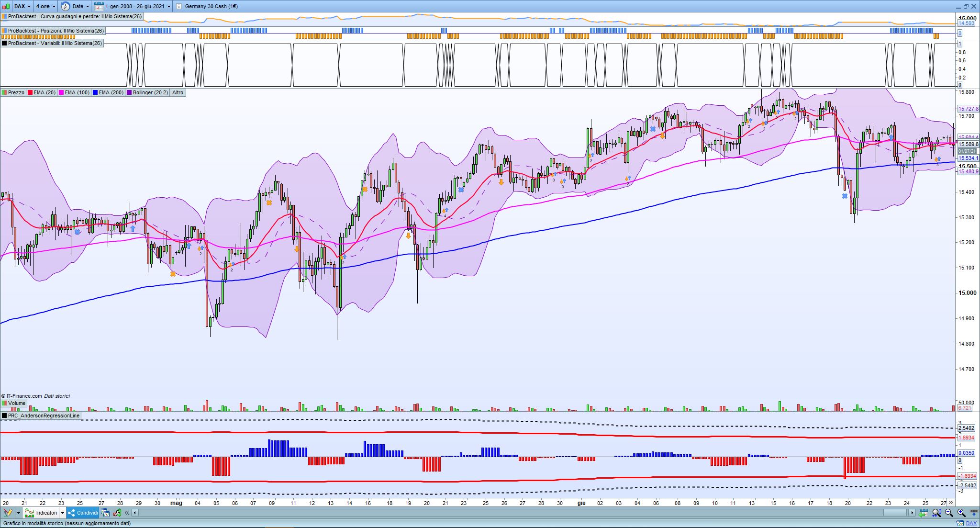Open the Altro legend item
Viewport: 980px width, 528px height.
coord(178,92)
